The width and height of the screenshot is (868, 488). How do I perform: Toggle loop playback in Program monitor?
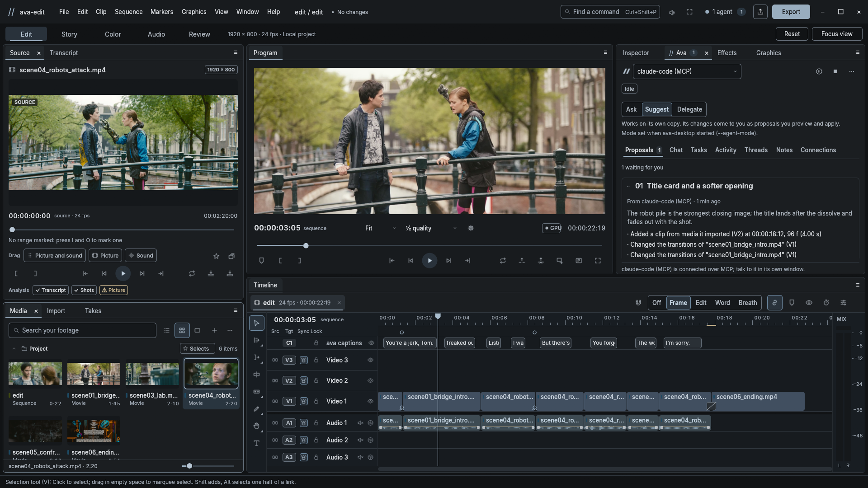click(x=503, y=261)
